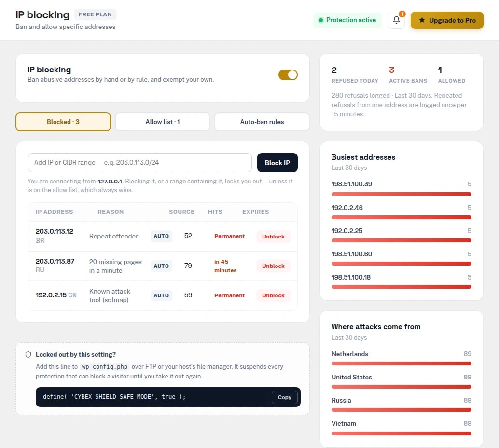Click the Vietnam attack bar
499x448 pixels.
(402, 434)
